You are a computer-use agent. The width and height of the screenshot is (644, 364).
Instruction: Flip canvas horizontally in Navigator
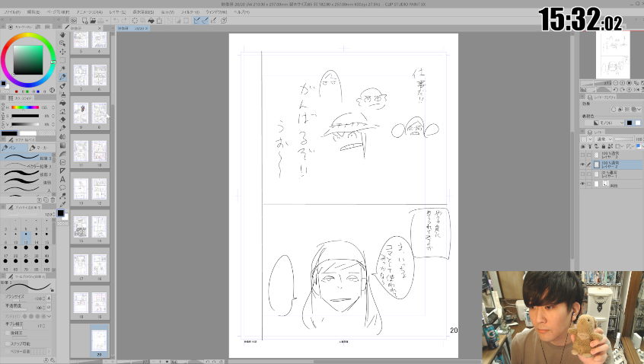pos(636,90)
